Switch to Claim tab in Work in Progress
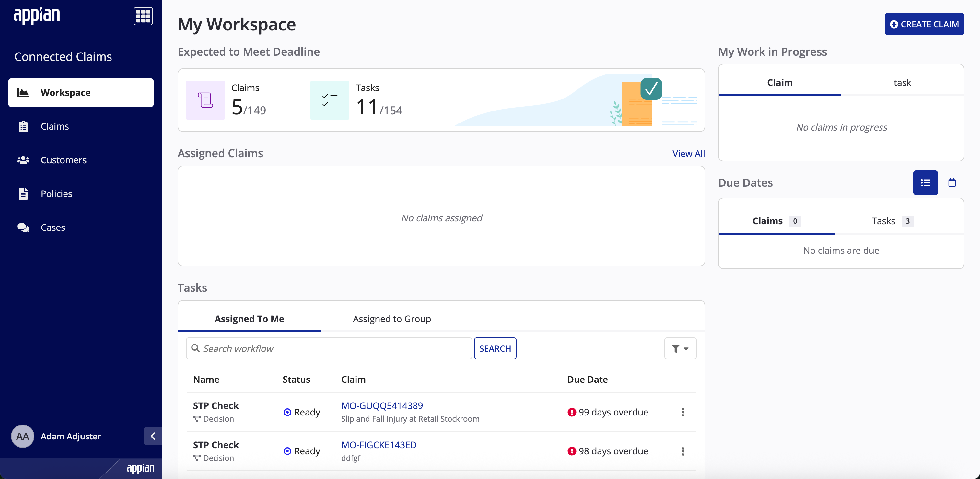Viewport: 980px width, 479px height. (x=779, y=82)
